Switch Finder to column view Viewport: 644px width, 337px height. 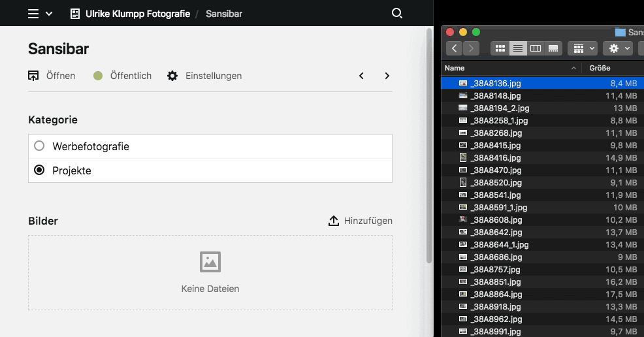536,48
